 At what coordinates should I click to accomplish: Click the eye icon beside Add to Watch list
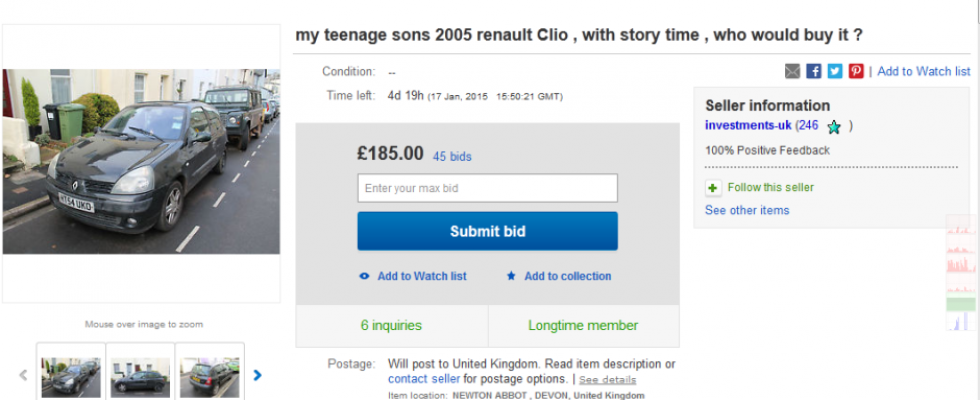click(364, 276)
